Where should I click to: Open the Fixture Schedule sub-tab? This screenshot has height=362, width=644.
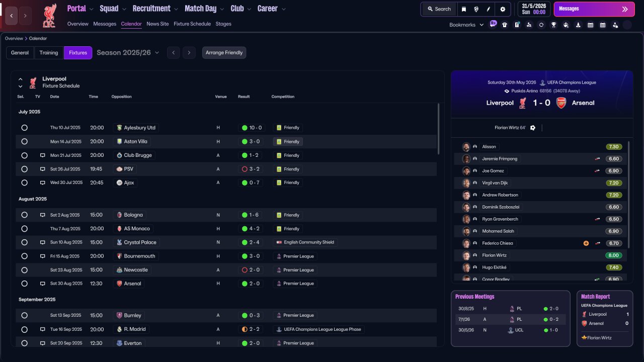192,24
